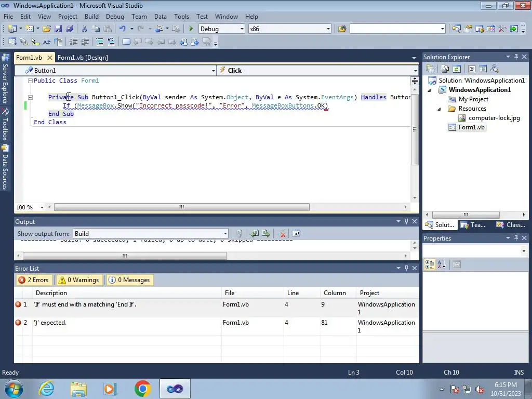Refresh the Solution Explorer tree
Image resolution: width=532 pixels, height=399 pixels.
[x=457, y=69]
